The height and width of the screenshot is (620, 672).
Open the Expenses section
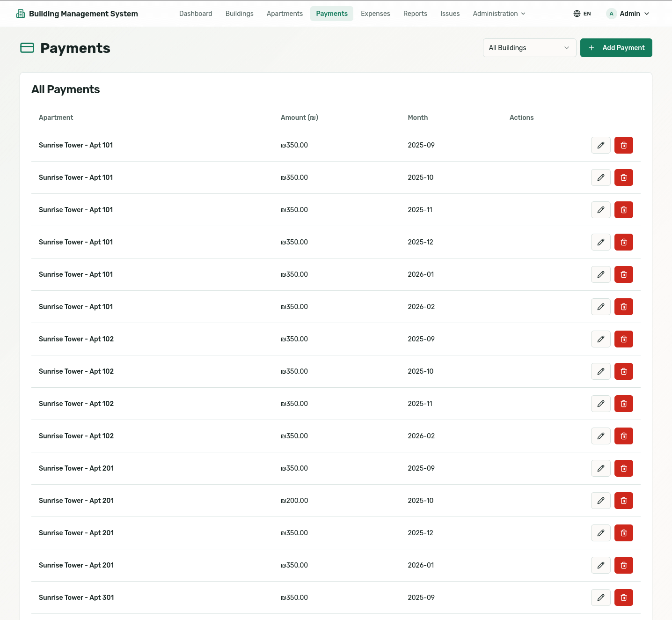[375, 14]
